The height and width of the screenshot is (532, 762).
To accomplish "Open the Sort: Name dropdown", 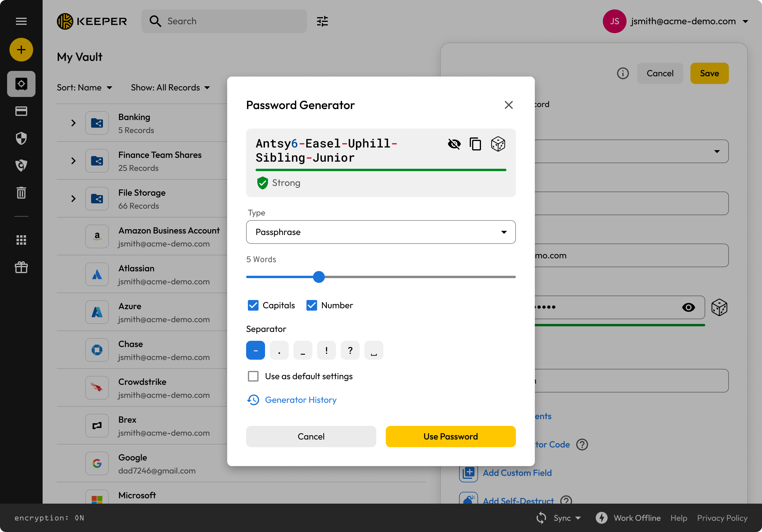I will 84,87.
